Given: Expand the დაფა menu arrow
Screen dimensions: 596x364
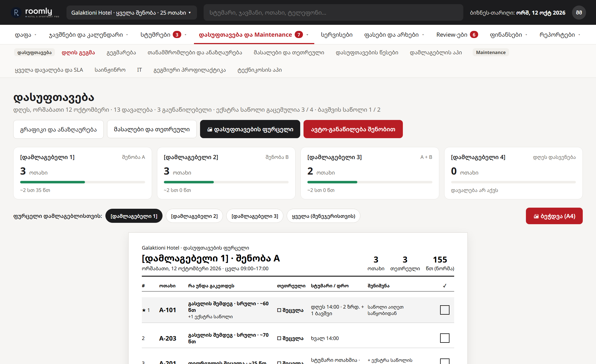Looking at the screenshot, I should [x=35, y=35].
